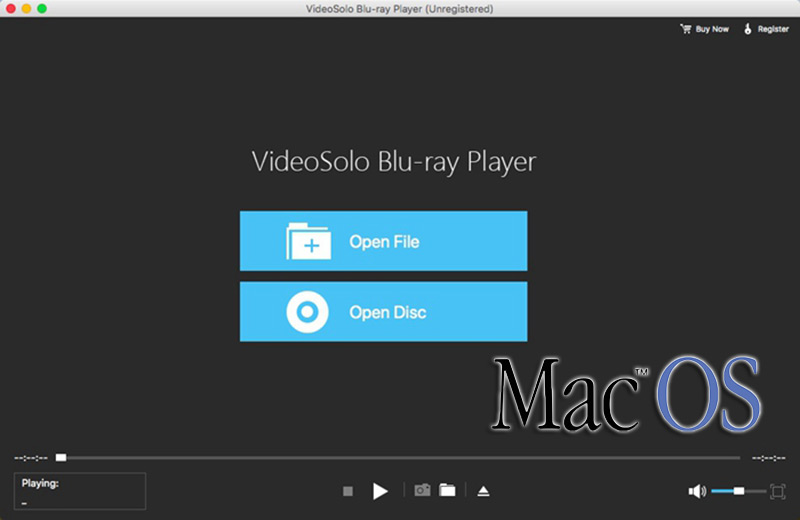800x520 pixels.
Task: Close the window with the red button
Action: click(11, 9)
